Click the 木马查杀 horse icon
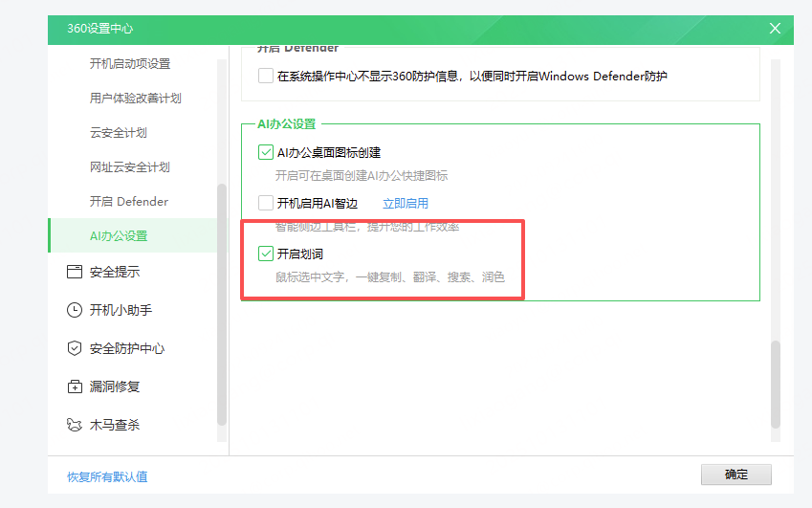Viewport: 812px width, 508px height. coord(75,425)
